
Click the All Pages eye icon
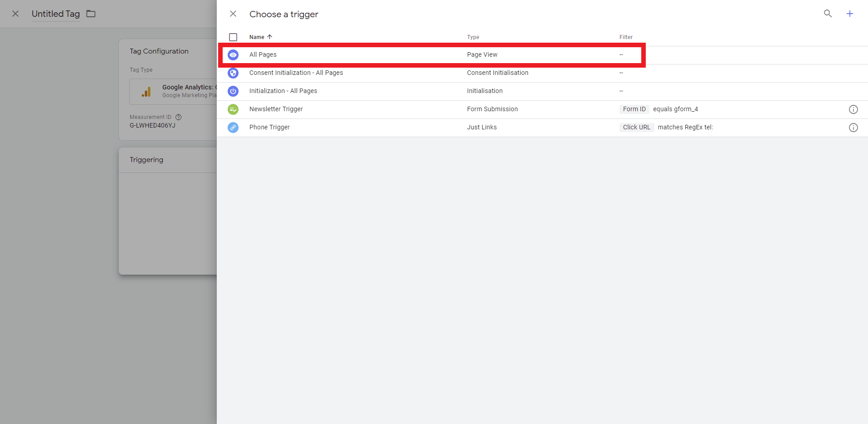(x=233, y=55)
